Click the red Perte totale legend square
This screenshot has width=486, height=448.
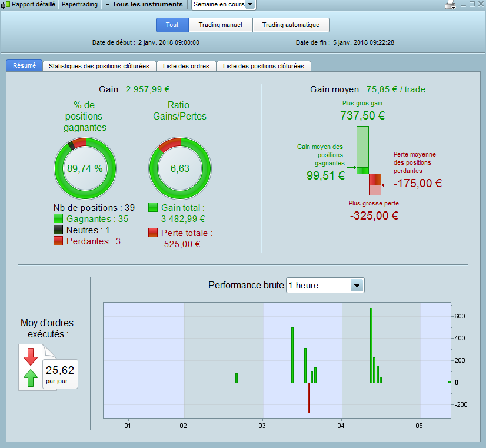(x=153, y=233)
